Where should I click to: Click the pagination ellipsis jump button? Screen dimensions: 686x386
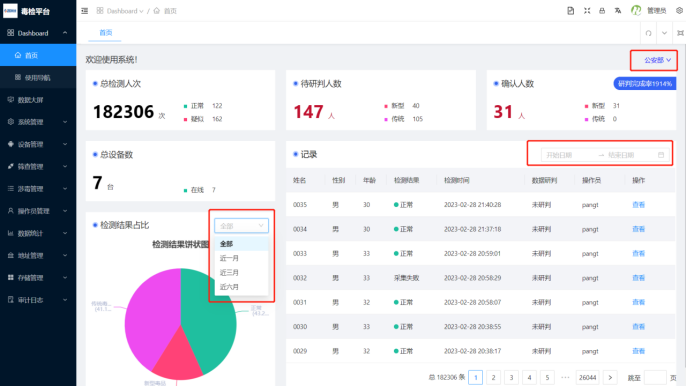pyautogui.click(x=565, y=377)
